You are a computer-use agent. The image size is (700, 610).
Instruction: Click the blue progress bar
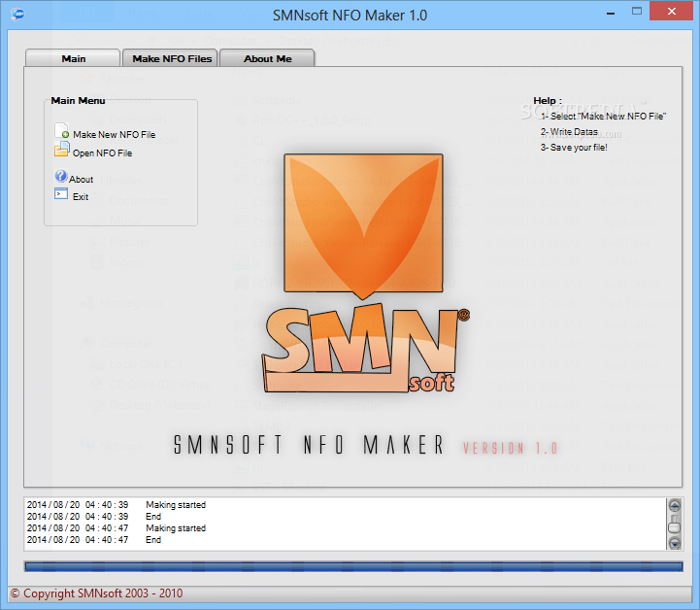pos(353,566)
